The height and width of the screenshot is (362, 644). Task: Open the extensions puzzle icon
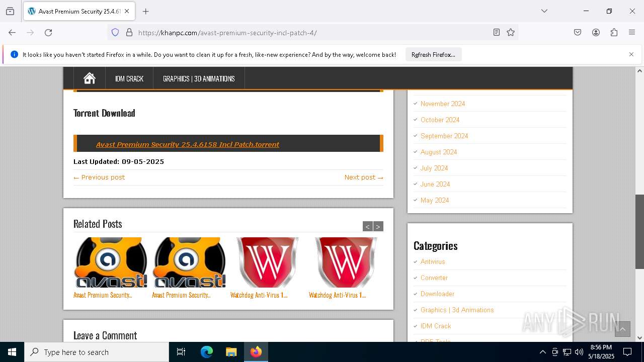(x=614, y=33)
